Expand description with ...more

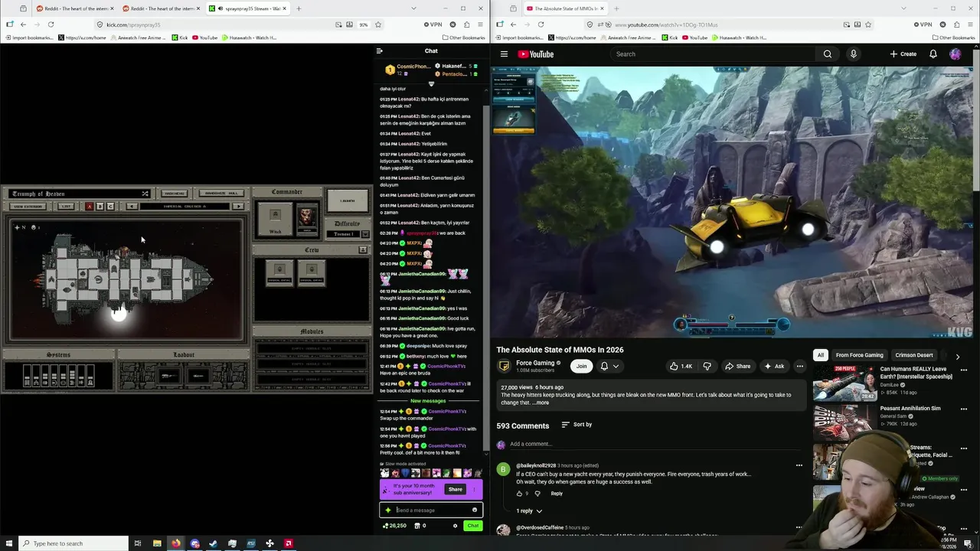[541, 403]
